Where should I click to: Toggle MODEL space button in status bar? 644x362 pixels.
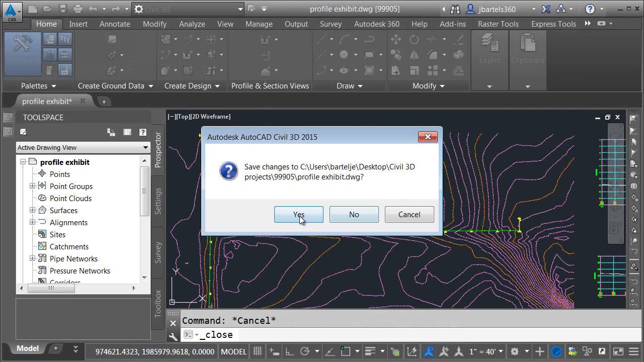point(233,351)
